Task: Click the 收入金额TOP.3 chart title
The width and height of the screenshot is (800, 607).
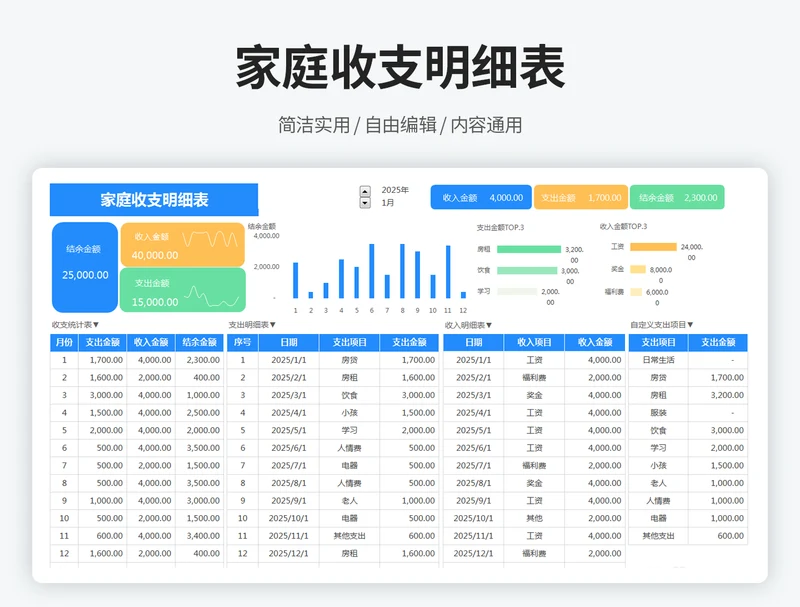Action: tap(623, 226)
